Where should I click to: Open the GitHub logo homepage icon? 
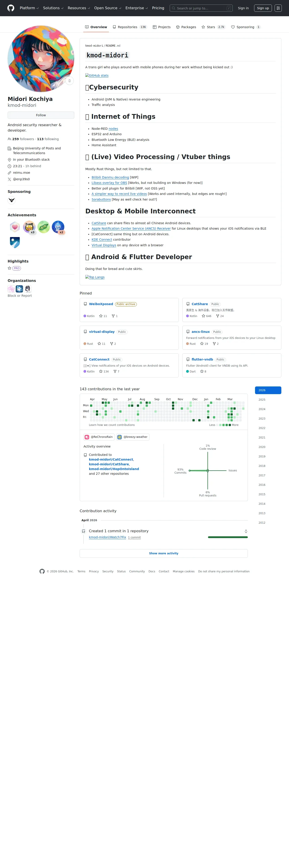(11, 8)
